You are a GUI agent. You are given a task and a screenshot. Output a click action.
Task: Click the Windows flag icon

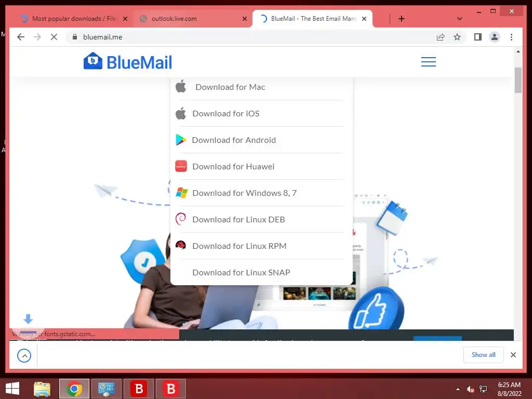click(181, 193)
